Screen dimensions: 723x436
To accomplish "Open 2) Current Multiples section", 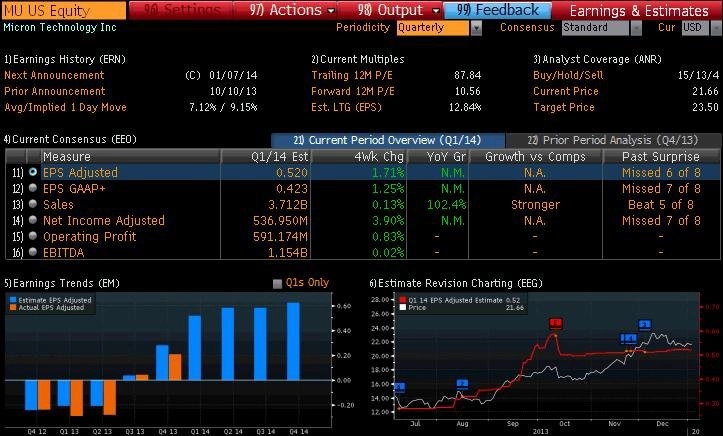I will pos(358,59).
